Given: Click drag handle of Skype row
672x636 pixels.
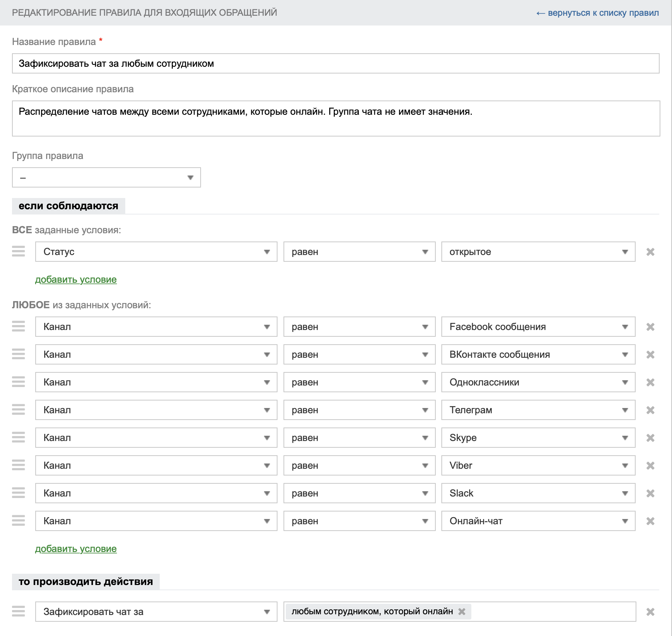Looking at the screenshot, I should click(18, 437).
